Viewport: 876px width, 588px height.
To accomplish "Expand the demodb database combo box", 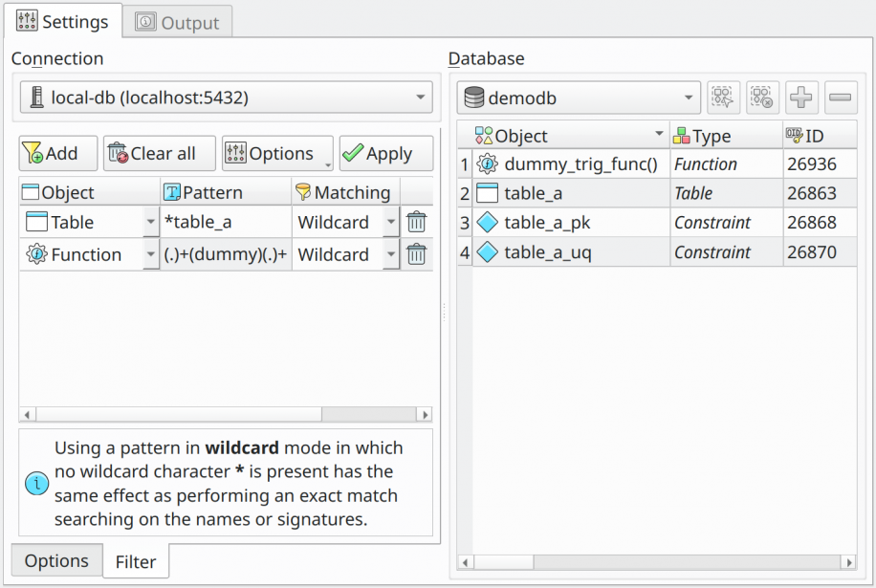I will coord(579,98).
